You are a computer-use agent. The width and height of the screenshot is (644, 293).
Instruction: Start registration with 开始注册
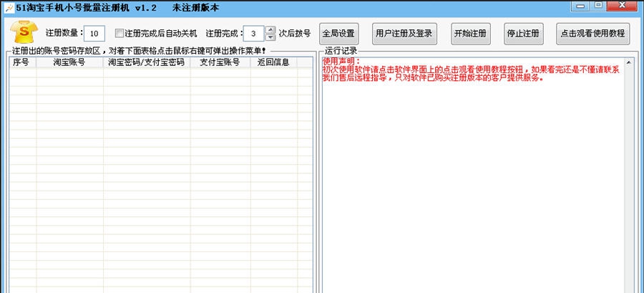pyautogui.click(x=470, y=34)
